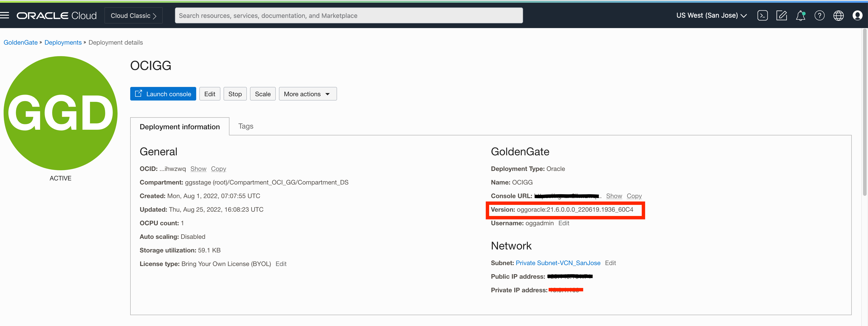Click inside the resources search field
868x326 pixels.
point(349,15)
